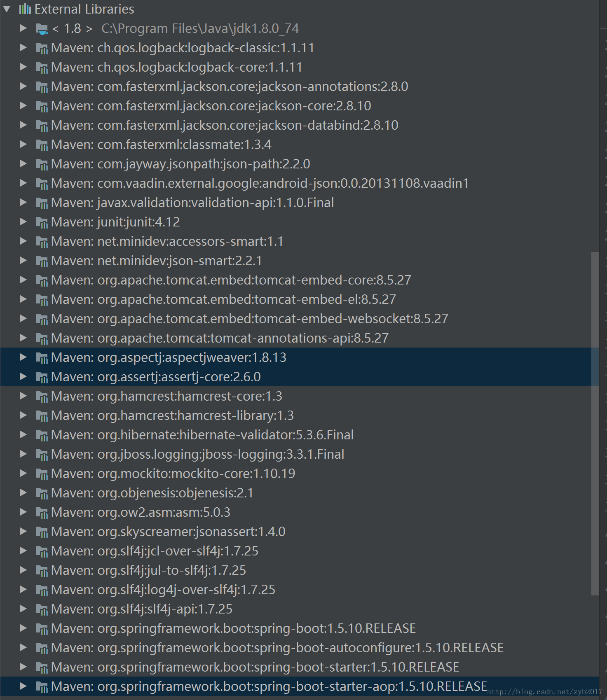This screenshot has height=700, width=607.
Task: Click library icon beside jul-to-slf4j:1.7.25
Action: [42, 571]
